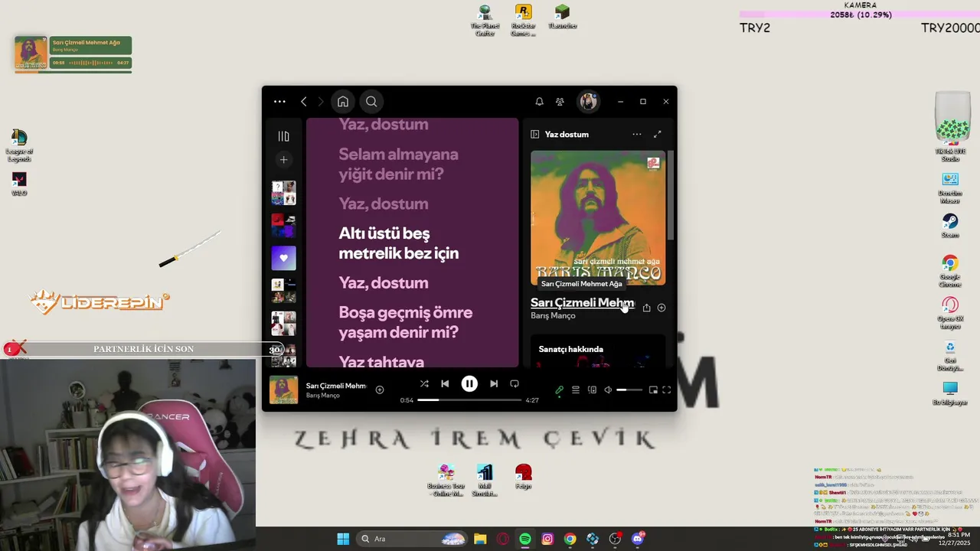Go back in Spotify navigation

(x=304, y=102)
